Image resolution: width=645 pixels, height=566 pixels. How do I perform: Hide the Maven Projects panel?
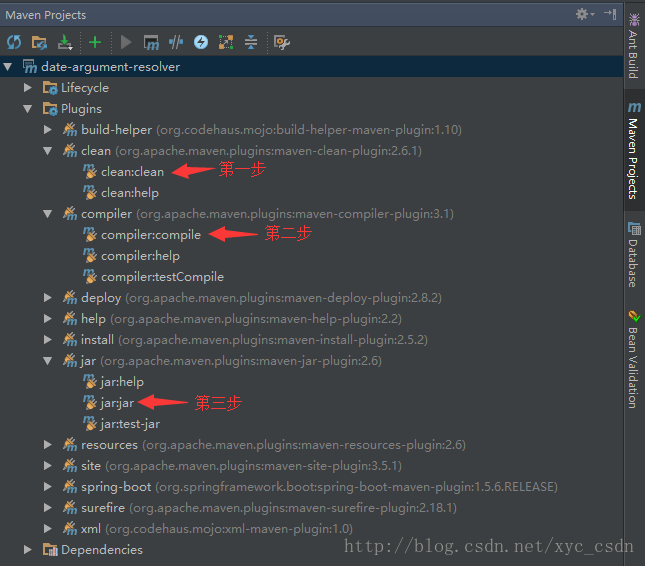tap(610, 14)
